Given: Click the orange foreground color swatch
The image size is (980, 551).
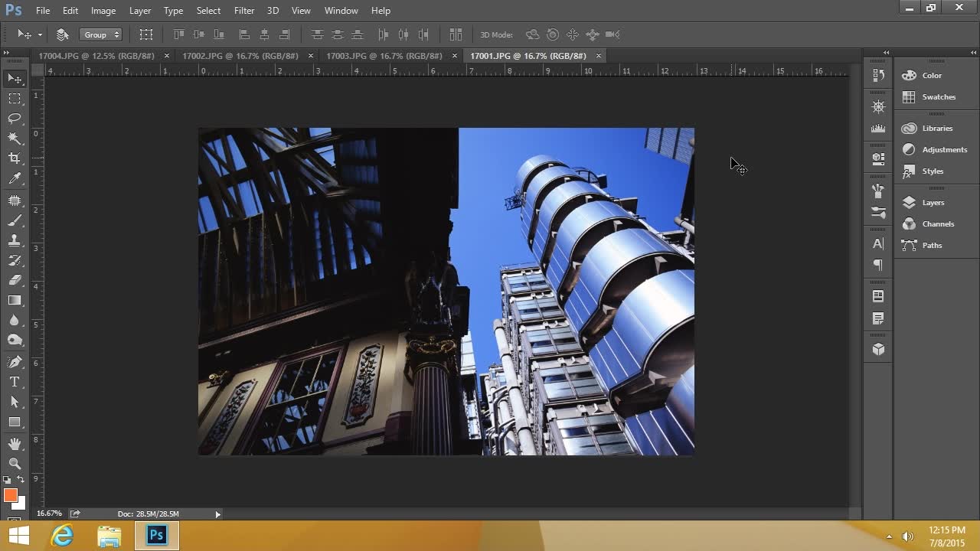Looking at the screenshot, I should 10,496.
